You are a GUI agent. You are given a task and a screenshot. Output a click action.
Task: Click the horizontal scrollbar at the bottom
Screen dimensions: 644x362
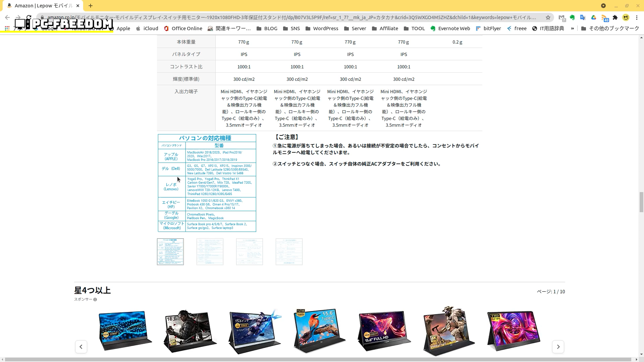point(319,359)
